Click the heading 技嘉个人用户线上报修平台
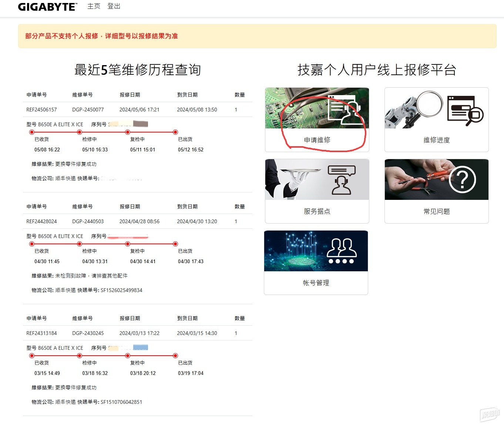Screen dimensions: 504x426 click(377, 70)
